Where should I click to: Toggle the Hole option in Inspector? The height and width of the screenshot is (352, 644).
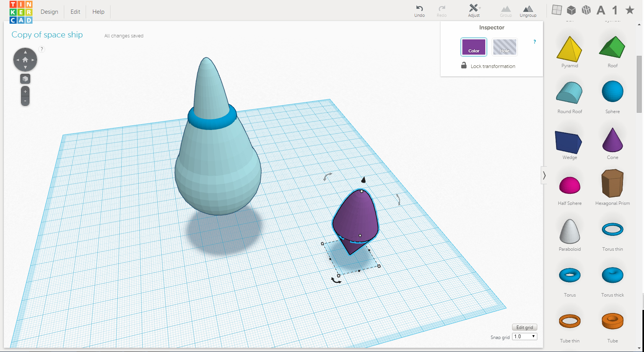pos(505,47)
